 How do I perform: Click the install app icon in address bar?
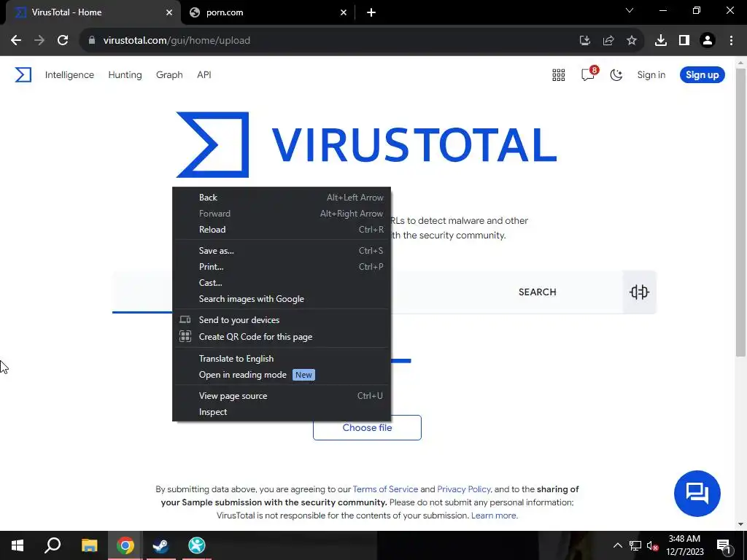point(584,41)
